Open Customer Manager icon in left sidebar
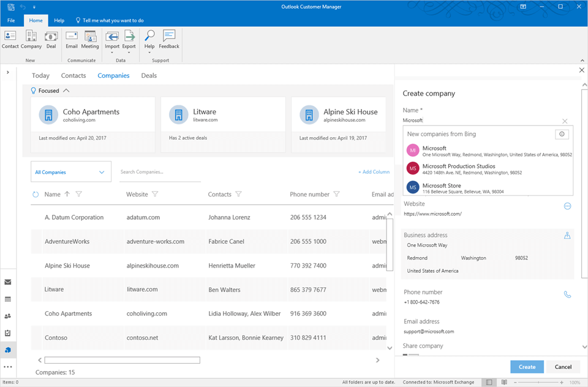The image size is (588, 387). [x=8, y=350]
